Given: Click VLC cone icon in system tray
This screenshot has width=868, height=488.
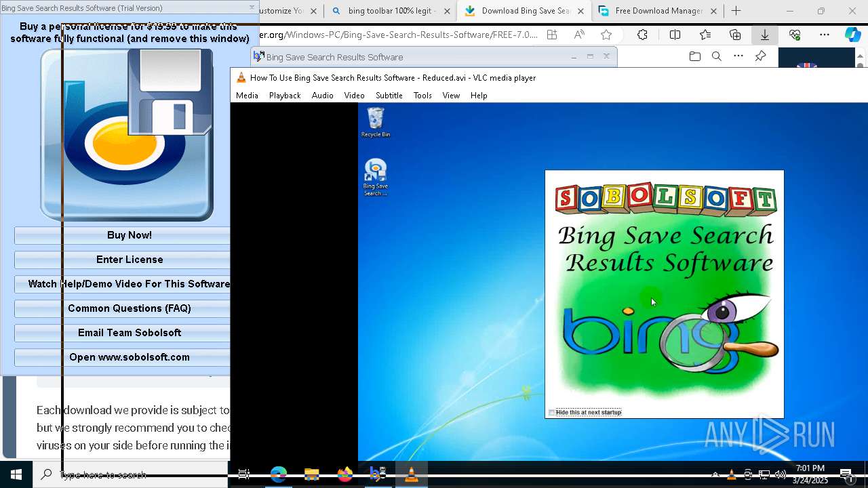Looking at the screenshot, I should (x=732, y=474).
